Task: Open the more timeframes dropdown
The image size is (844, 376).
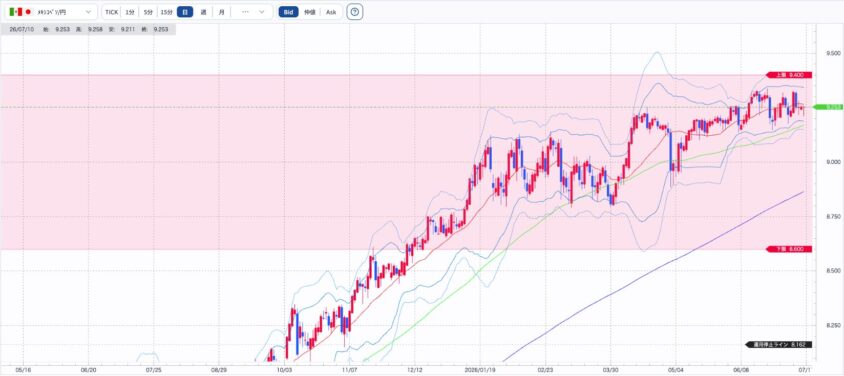Action: (262, 12)
